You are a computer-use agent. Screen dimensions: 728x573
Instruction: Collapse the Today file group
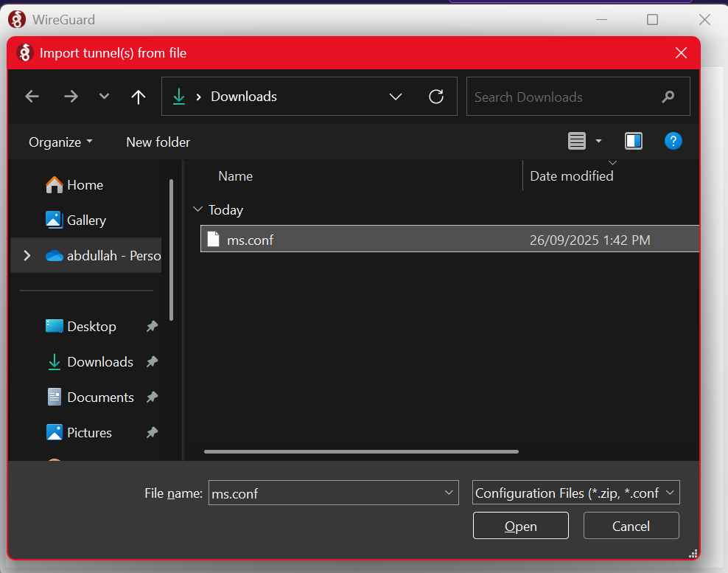197,210
